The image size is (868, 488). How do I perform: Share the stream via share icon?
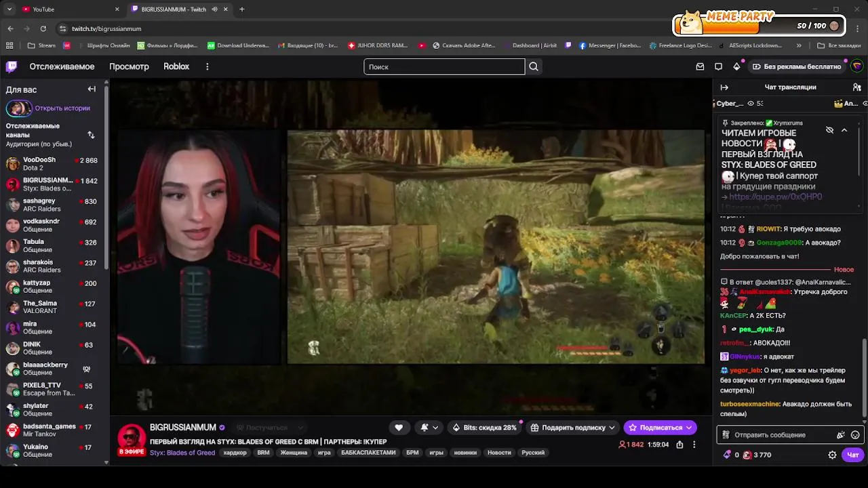click(x=679, y=445)
